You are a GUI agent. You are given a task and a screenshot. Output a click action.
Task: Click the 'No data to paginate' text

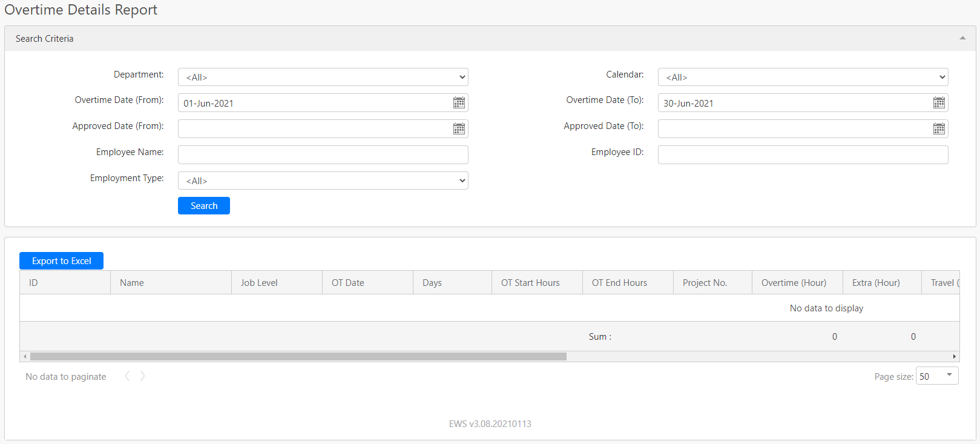click(x=66, y=377)
